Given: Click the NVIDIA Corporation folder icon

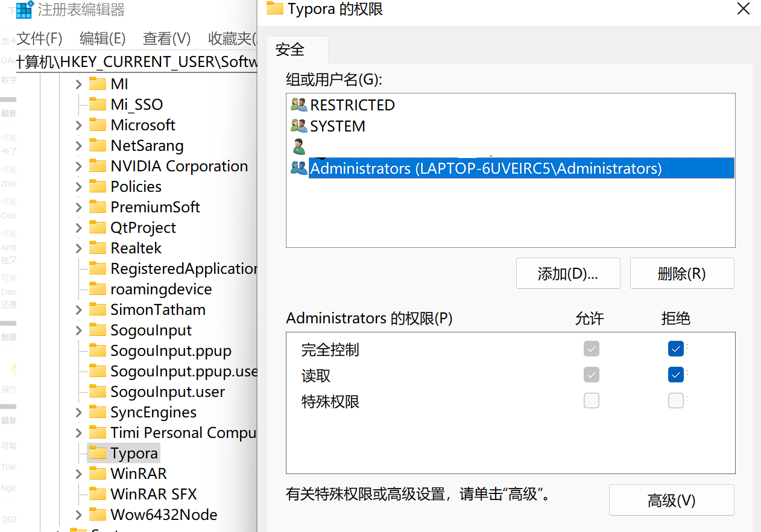Looking at the screenshot, I should click(97, 166).
